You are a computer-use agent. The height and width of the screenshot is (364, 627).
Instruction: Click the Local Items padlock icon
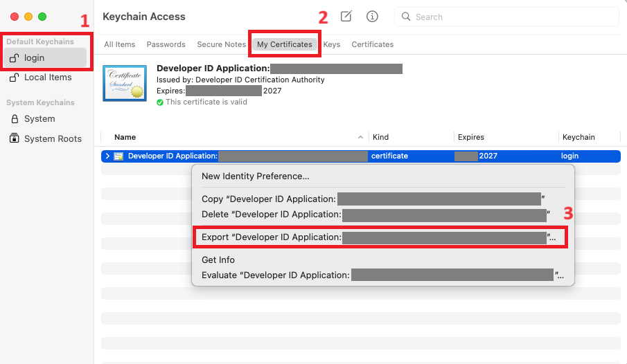[14, 78]
